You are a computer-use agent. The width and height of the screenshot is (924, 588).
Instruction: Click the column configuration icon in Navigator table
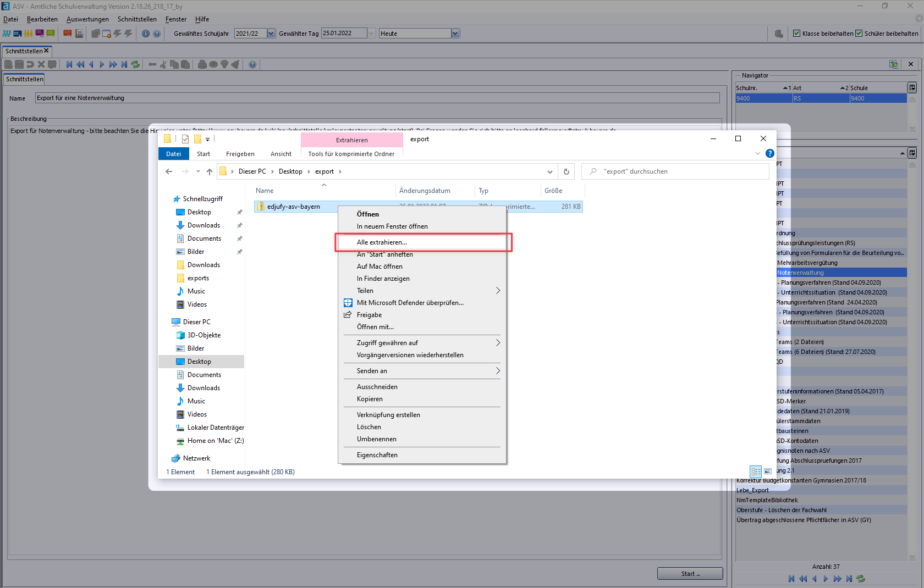[x=912, y=87]
